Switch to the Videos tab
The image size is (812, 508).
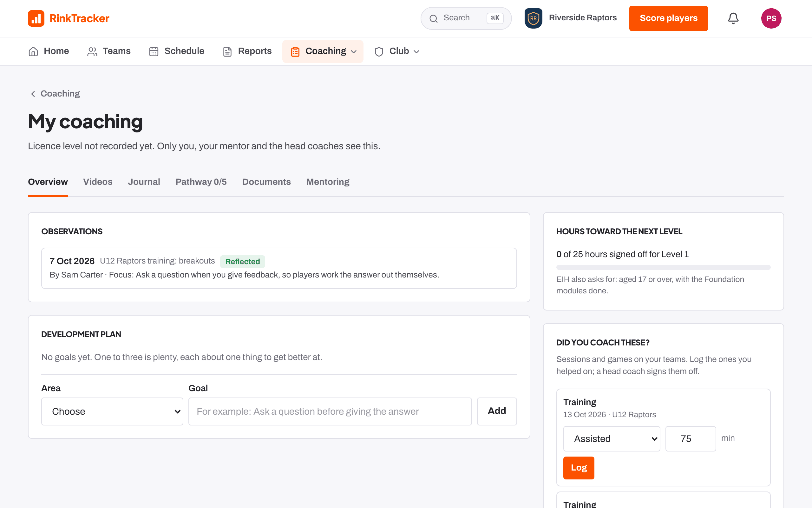(x=98, y=182)
